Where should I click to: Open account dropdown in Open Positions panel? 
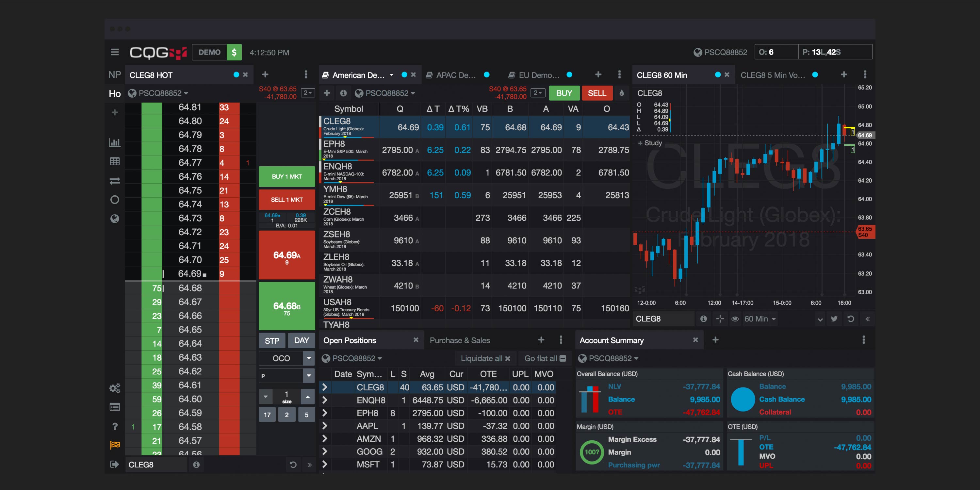[x=352, y=358]
